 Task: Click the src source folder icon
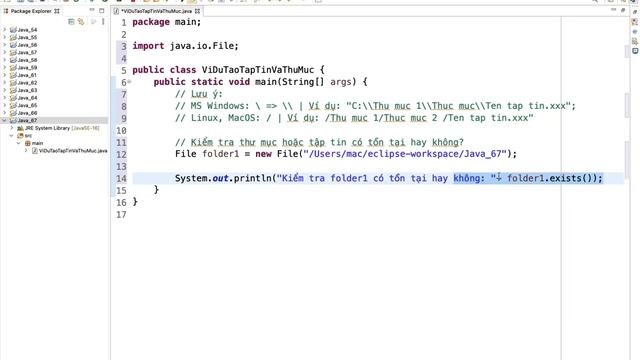tap(20, 135)
